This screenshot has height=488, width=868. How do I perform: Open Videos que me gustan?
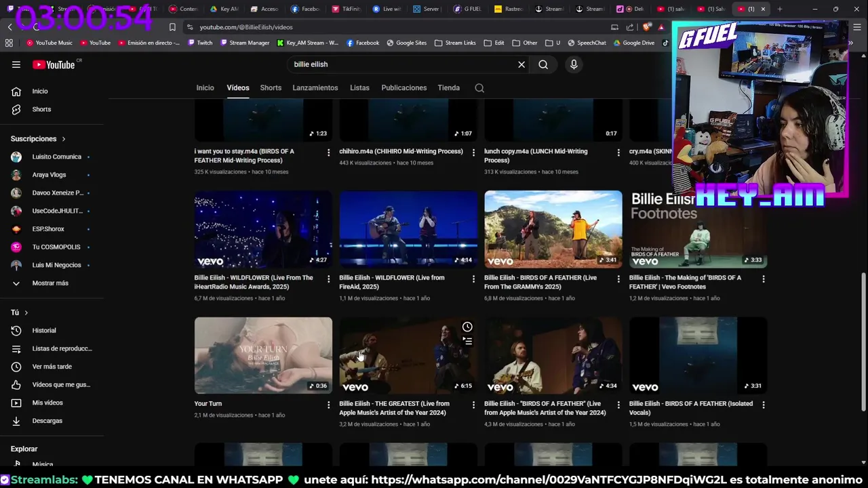[61, 384]
